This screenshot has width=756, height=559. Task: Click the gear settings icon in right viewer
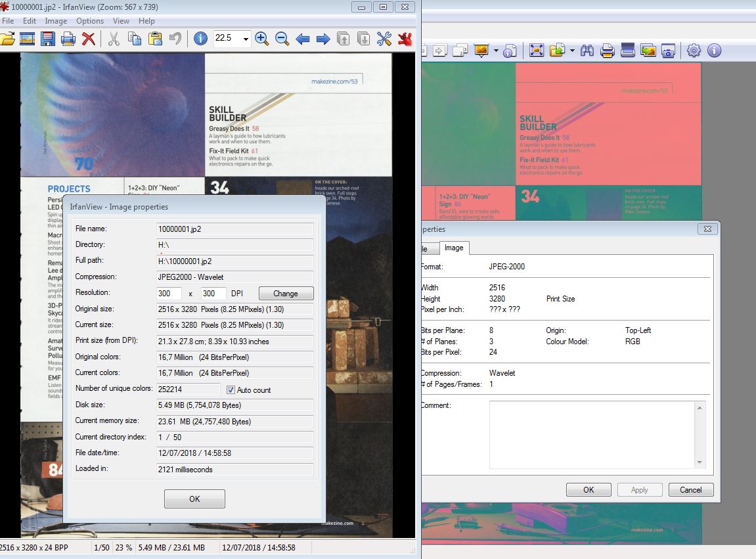coord(694,51)
